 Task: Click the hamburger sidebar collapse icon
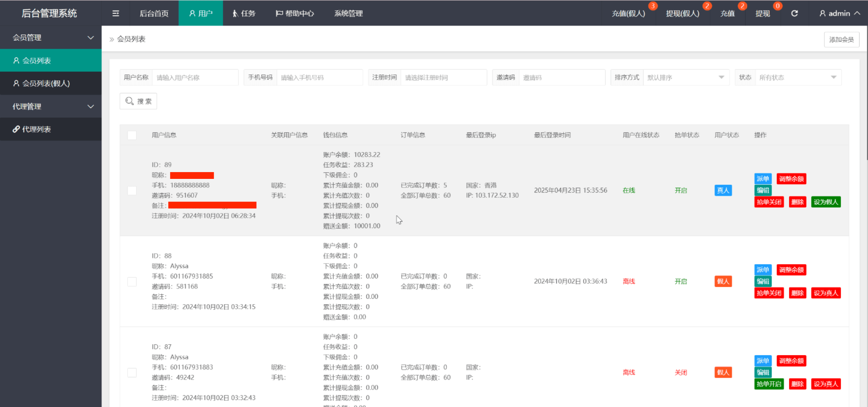coord(116,13)
